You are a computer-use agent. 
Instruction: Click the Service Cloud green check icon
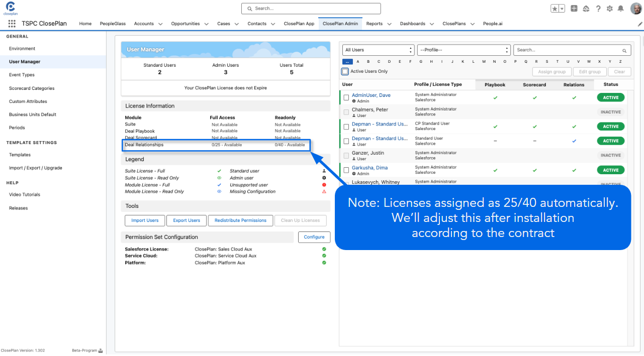tap(324, 256)
